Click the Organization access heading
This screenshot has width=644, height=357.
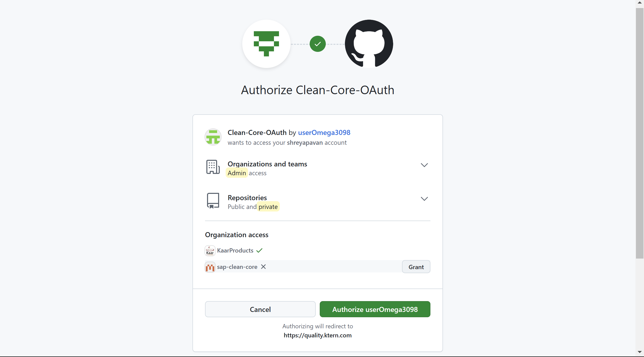point(236,235)
